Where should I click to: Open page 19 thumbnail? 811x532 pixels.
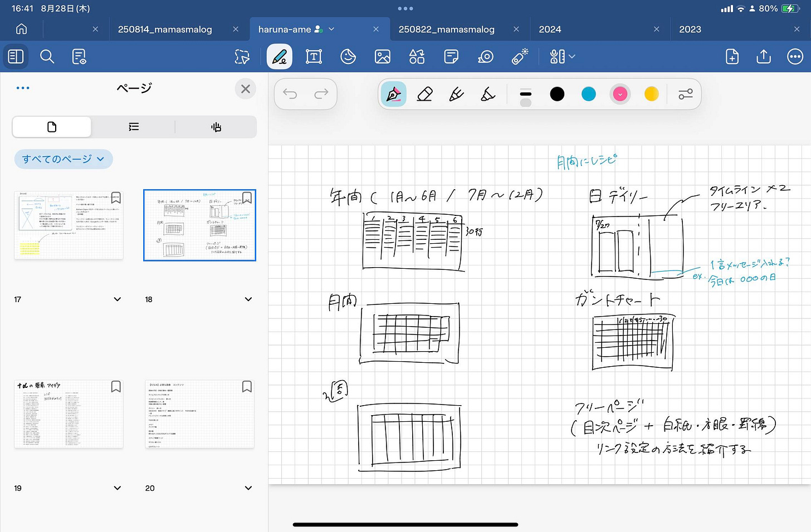tap(69, 414)
